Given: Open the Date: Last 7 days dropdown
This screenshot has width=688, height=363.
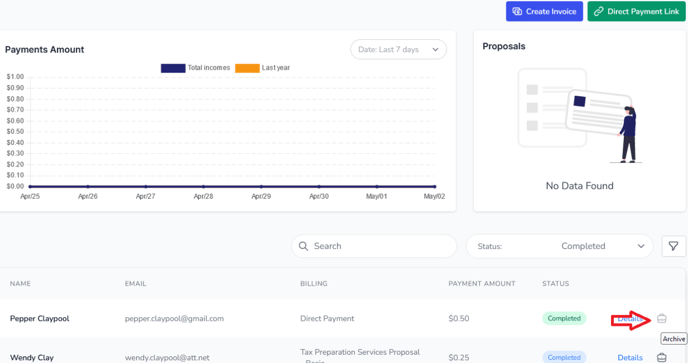Looking at the screenshot, I should click(x=398, y=50).
